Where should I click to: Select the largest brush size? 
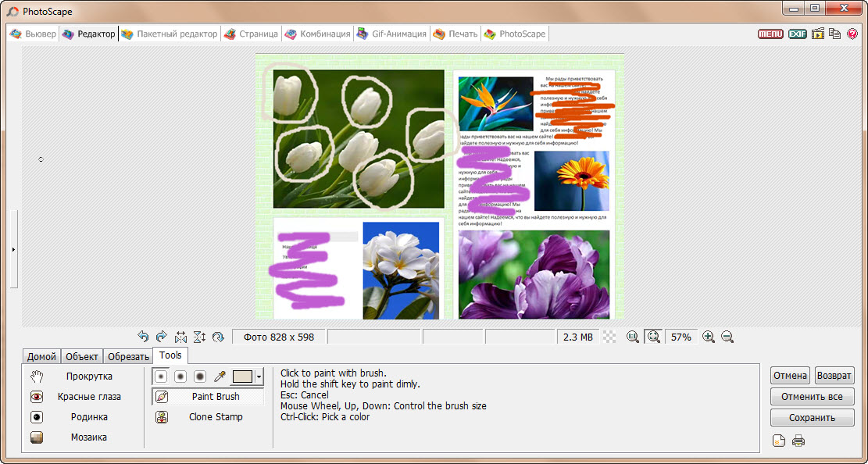tap(200, 377)
